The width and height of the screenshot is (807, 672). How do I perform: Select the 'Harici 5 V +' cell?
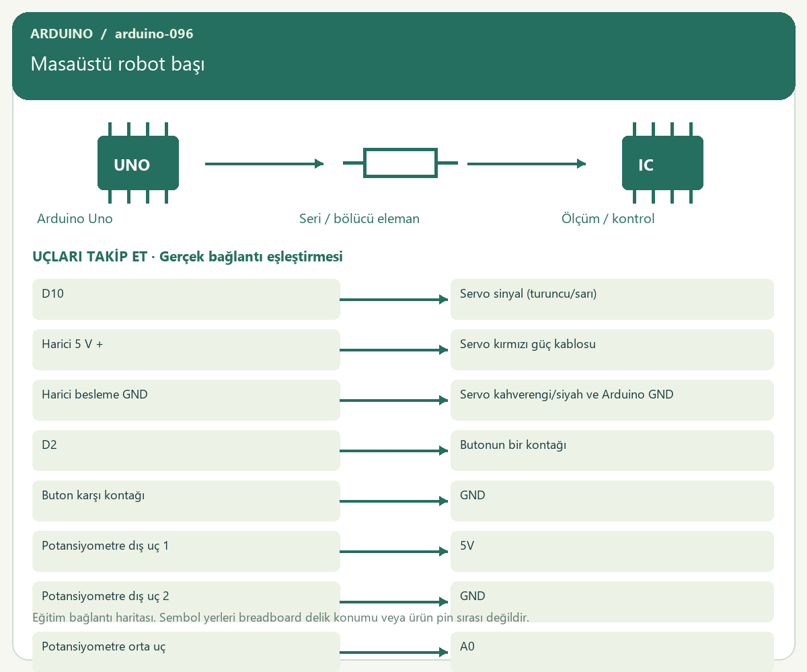point(186,349)
